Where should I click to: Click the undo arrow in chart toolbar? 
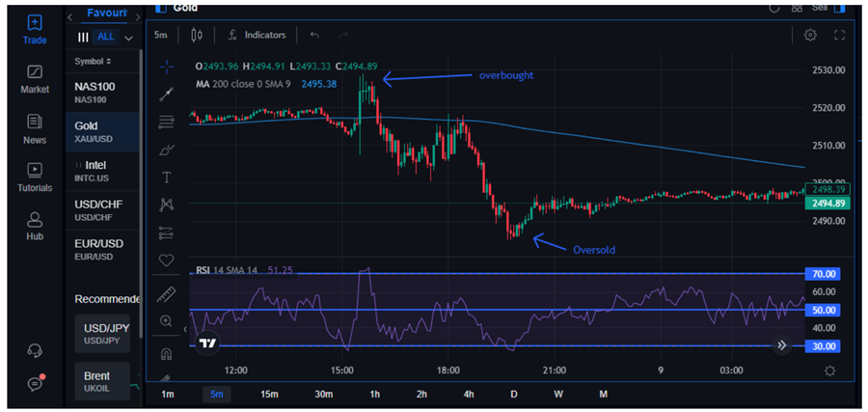pos(314,35)
